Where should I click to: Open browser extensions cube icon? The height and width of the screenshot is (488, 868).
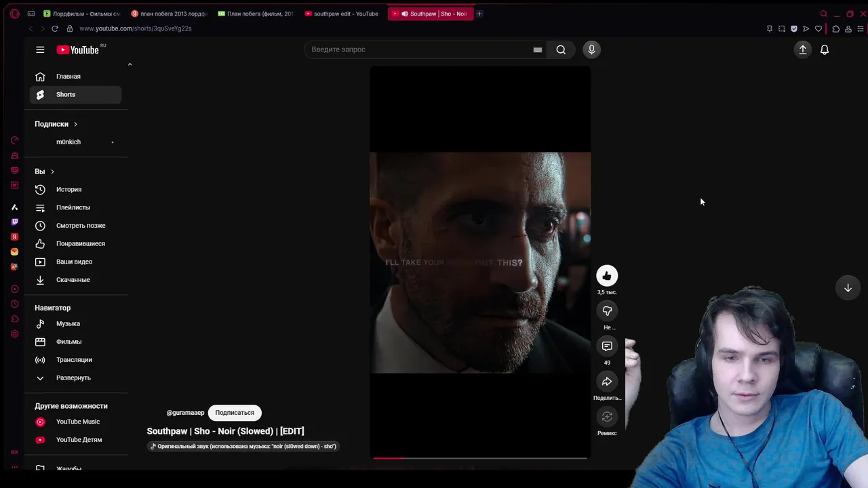pos(835,28)
